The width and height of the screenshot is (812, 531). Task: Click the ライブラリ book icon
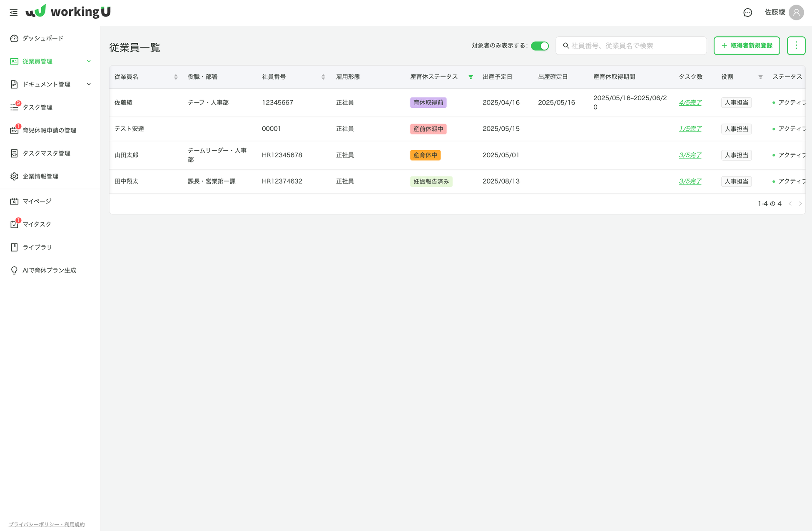point(14,247)
